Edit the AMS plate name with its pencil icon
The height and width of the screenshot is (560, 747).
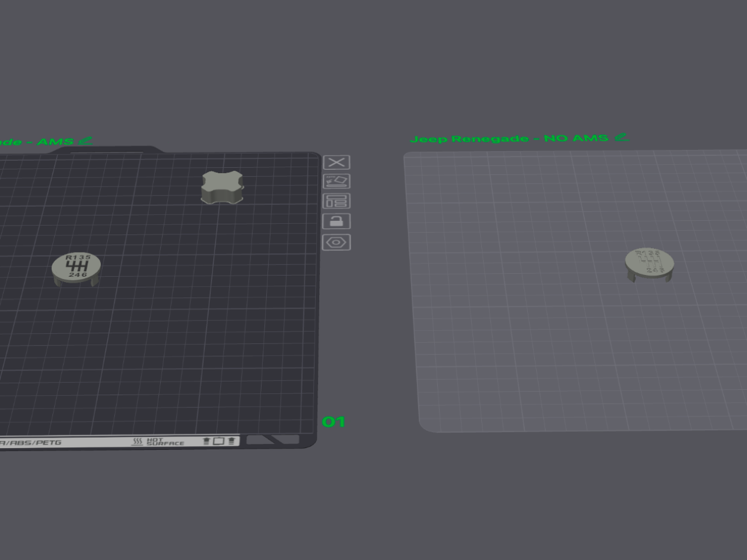coord(85,140)
